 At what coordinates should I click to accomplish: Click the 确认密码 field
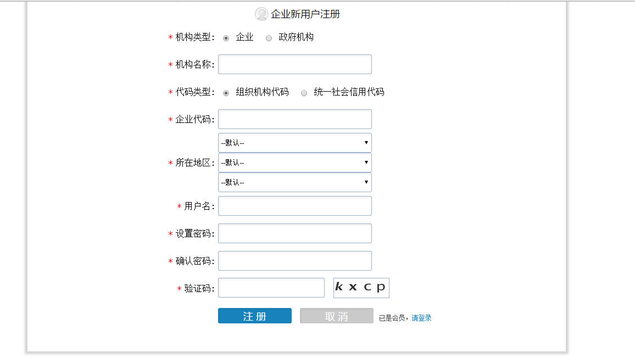click(294, 261)
